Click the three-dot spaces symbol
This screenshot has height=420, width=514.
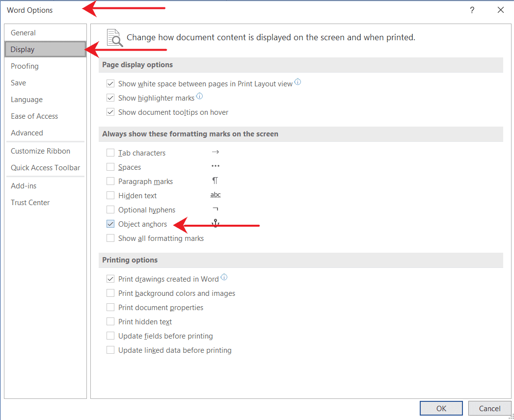click(216, 166)
